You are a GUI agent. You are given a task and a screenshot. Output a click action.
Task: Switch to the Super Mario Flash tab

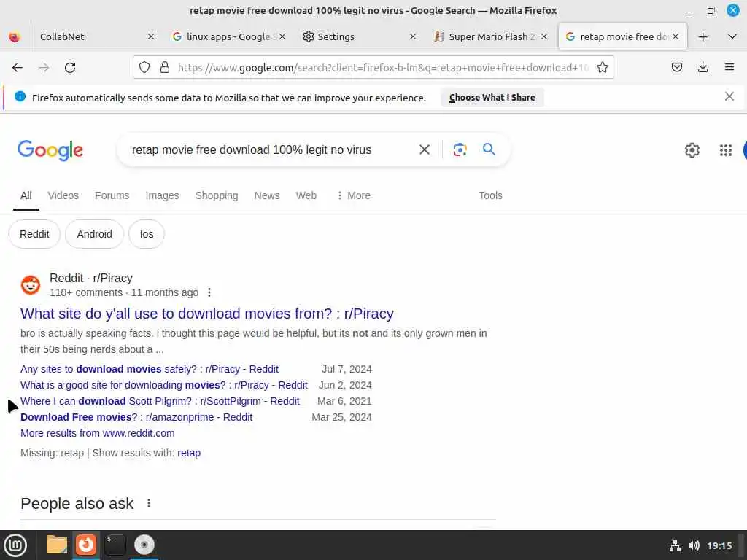[x=489, y=36]
